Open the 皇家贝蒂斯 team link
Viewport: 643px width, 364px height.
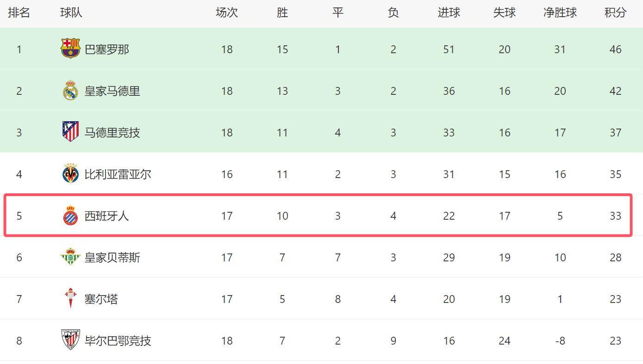pos(112,258)
